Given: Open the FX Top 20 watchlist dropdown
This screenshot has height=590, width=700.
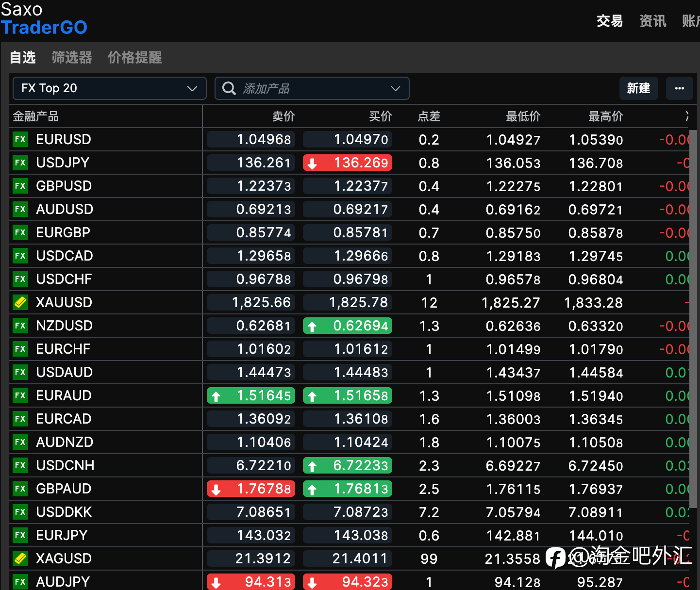Looking at the screenshot, I should tap(110, 88).
